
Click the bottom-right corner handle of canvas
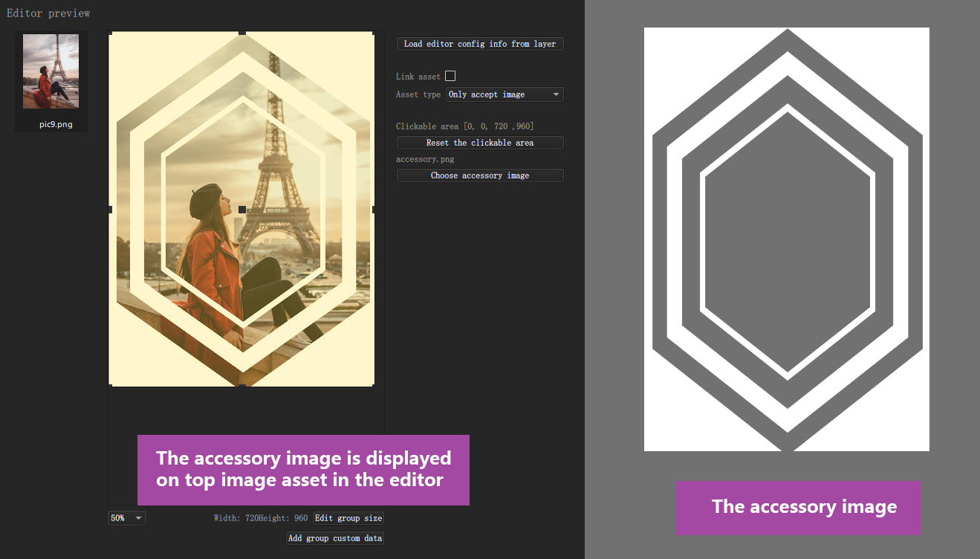pyautogui.click(x=373, y=385)
